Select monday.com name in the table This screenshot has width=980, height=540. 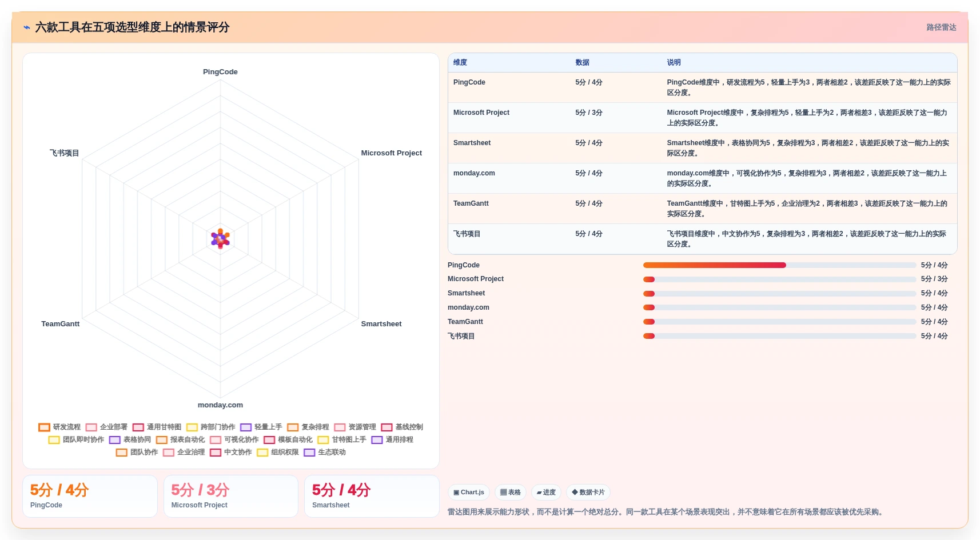[474, 173]
